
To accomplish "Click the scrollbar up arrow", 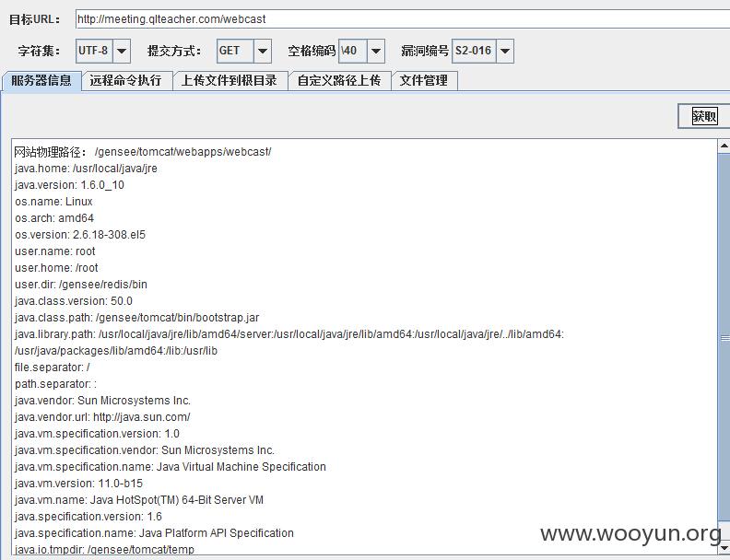I will [x=724, y=146].
